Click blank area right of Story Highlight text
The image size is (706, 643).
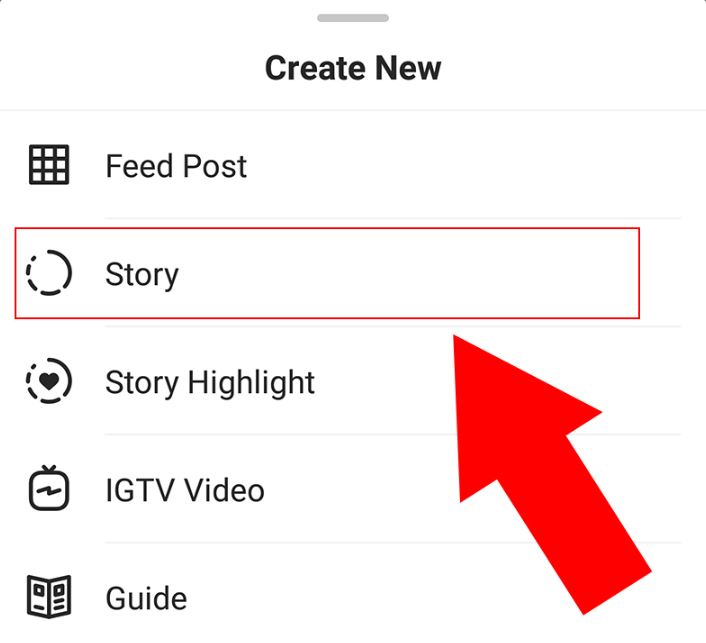(383, 383)
